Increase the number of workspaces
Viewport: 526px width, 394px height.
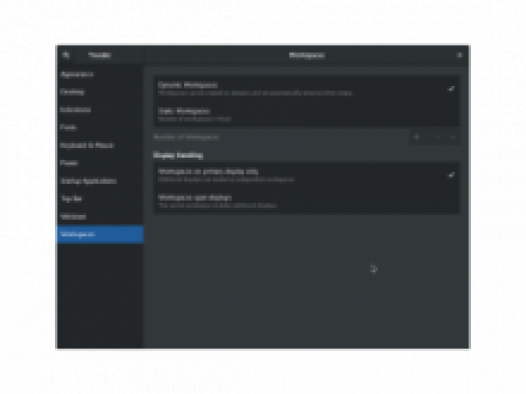(x=452, y=137)
